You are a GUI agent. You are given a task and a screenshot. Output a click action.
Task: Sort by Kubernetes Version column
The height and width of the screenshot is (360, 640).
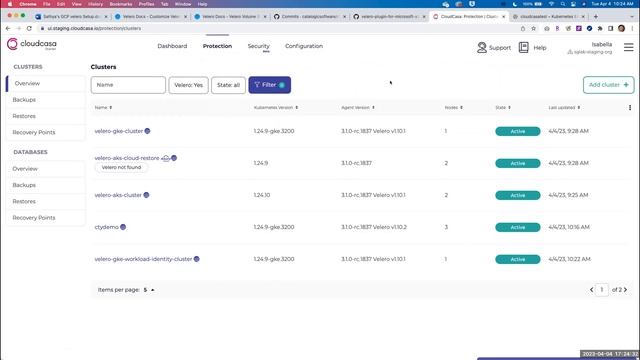click(x=276, y=108)
